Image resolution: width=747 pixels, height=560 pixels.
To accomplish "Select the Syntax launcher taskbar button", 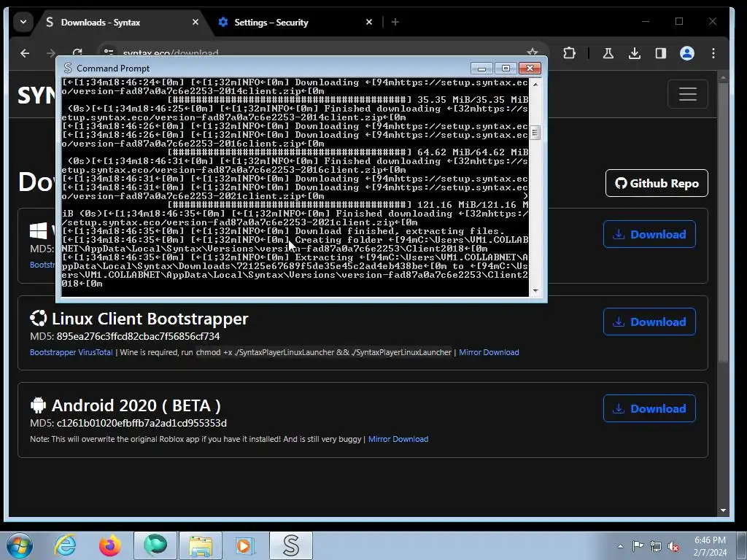I will (x=291, y=545).
